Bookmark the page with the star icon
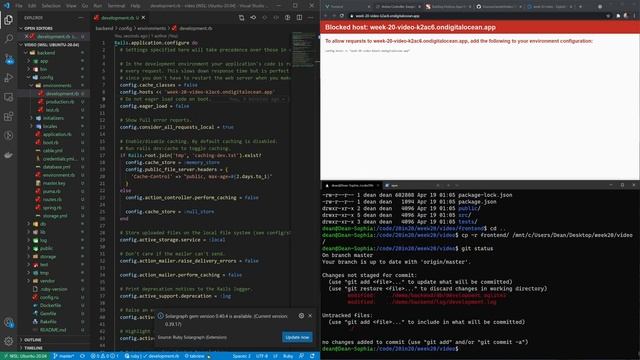640x360 pixels. 608,16
